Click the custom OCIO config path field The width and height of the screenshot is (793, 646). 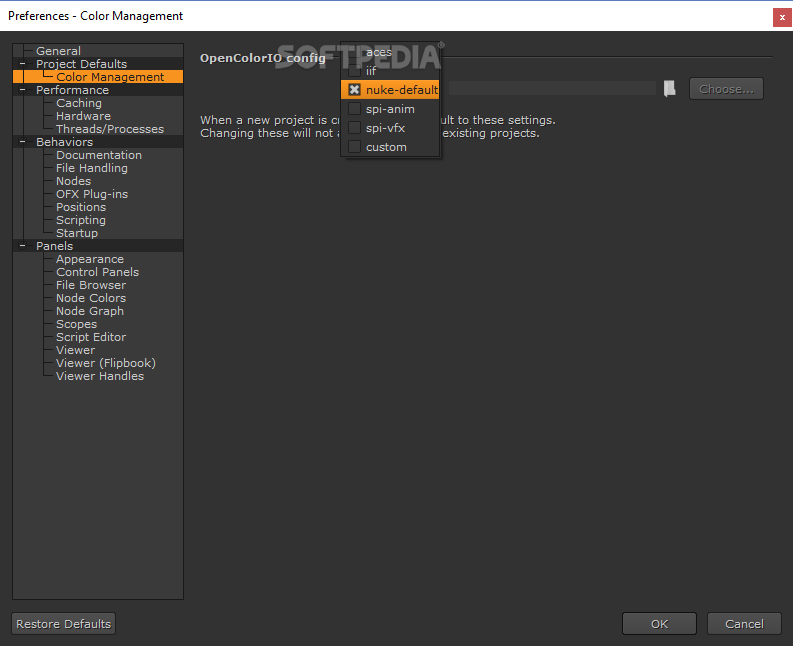tap(552, 89)
